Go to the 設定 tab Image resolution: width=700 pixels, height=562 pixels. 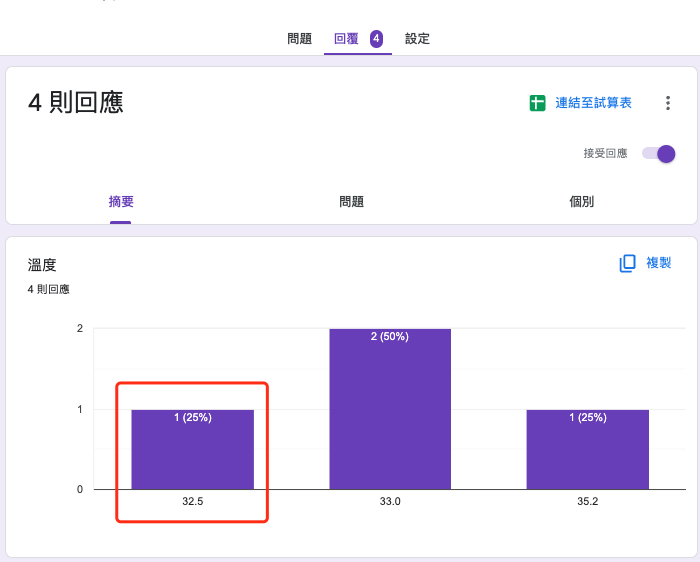click(x=417, y=39)
